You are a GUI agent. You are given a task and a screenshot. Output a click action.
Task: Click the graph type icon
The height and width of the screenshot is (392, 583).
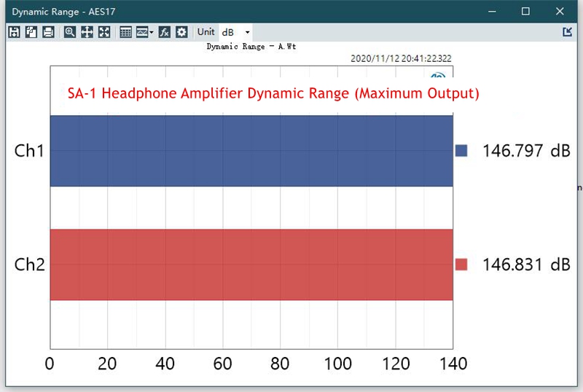142,32
